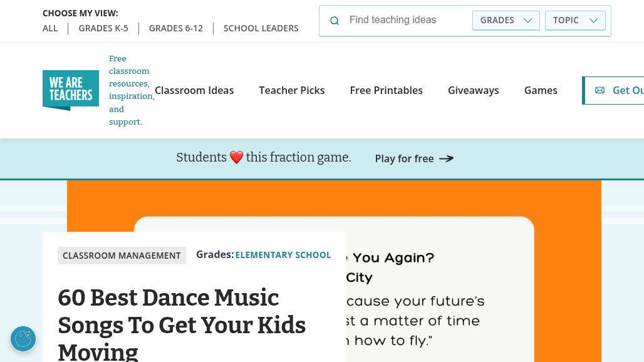Select the ALL view option
Image resolution: width=644 pixels, height=362 pixels.
(x=50, y=28)
